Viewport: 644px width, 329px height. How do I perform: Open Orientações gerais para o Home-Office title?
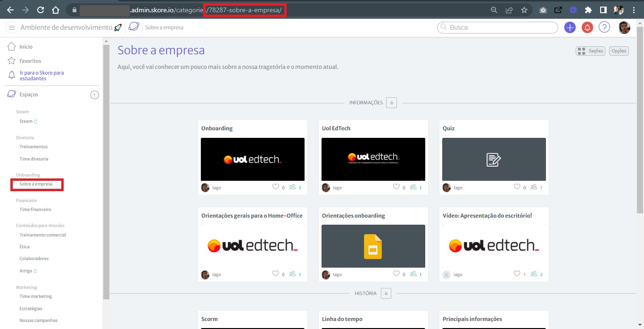[252, 215]
